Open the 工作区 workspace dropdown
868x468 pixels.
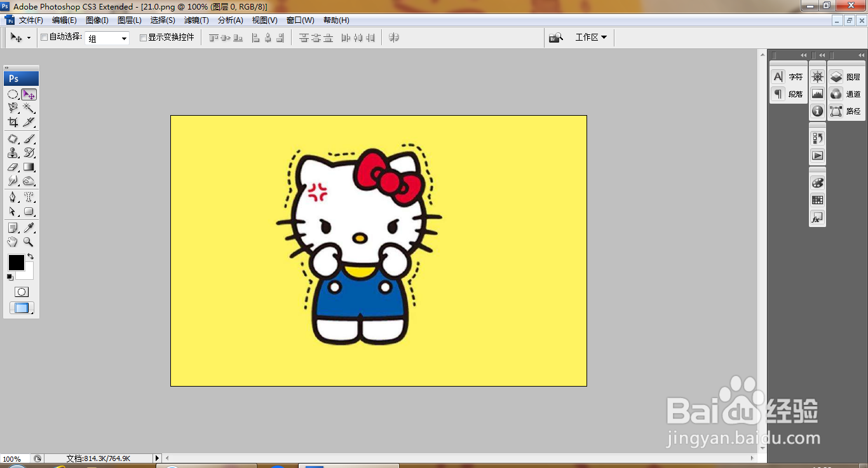pyautogui.click(x=591, y=38)
